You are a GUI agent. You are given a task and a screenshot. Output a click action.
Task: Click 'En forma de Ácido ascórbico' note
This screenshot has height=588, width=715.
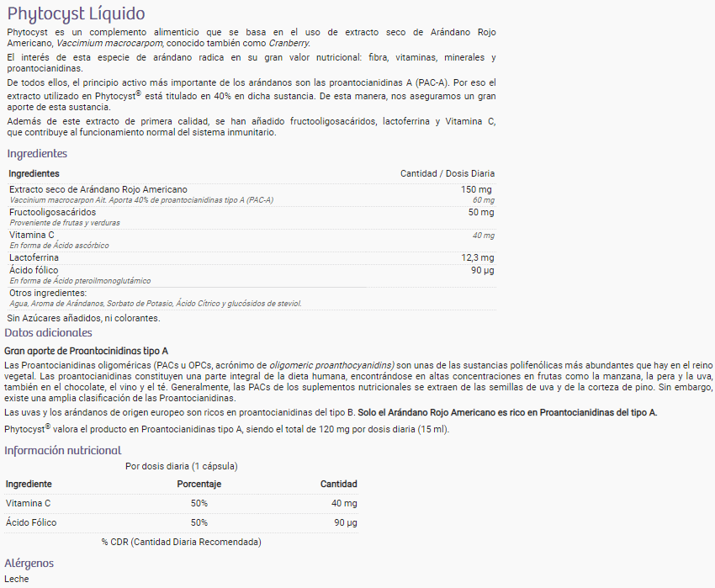coord(59,246)
